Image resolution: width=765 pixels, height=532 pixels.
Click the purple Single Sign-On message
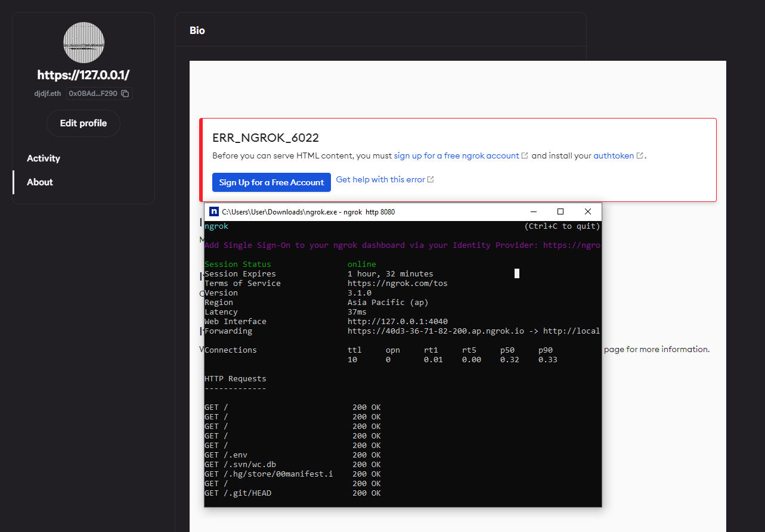[x=402, y=245]
